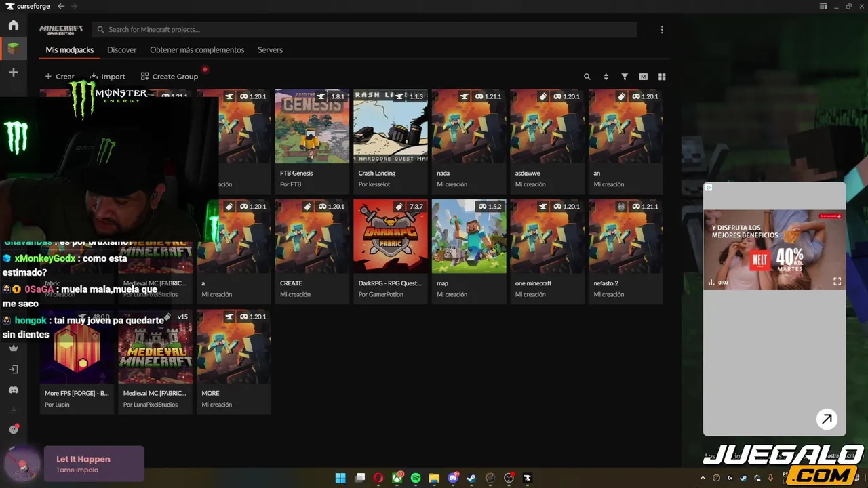This screenshot has height=488, width=868.
Task: Open the help question mark icon
Action: (14, 430)
